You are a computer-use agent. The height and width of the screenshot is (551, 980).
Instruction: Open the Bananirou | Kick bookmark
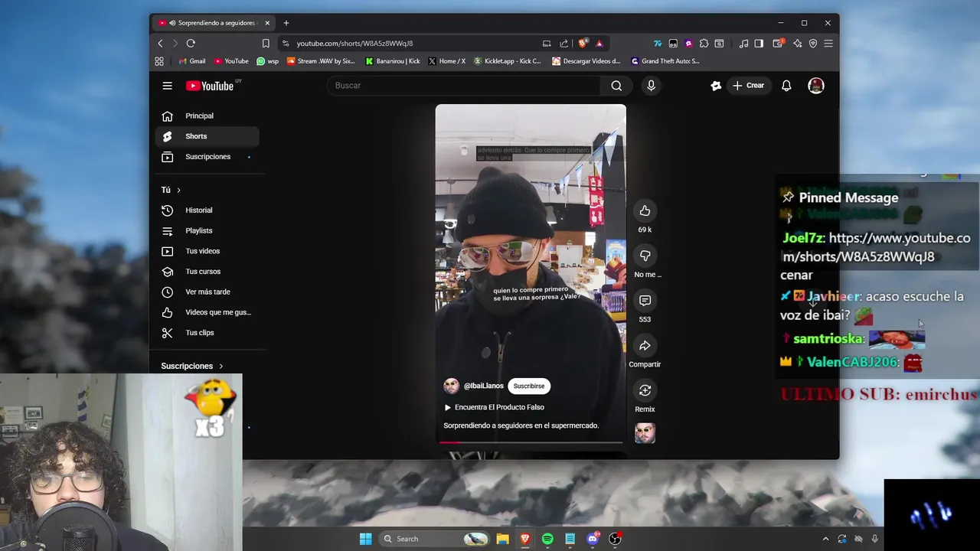pyautogui.click(x=393, y=61)
